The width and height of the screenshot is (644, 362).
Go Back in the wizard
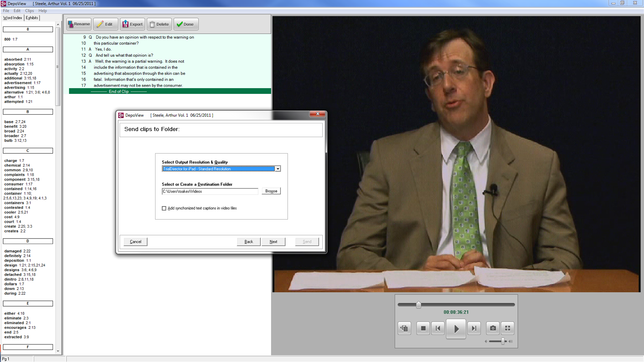(x=249, y=242)
